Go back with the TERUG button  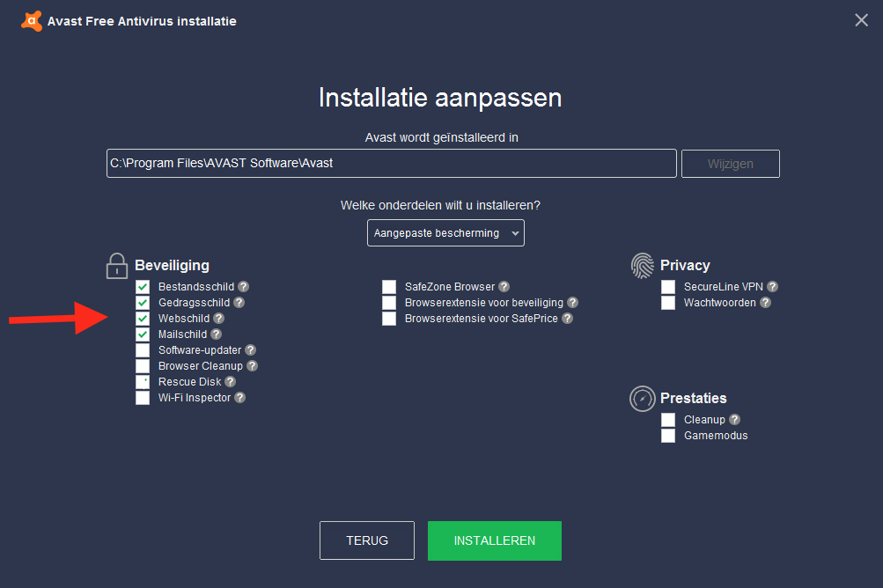(x=366, y=540)
